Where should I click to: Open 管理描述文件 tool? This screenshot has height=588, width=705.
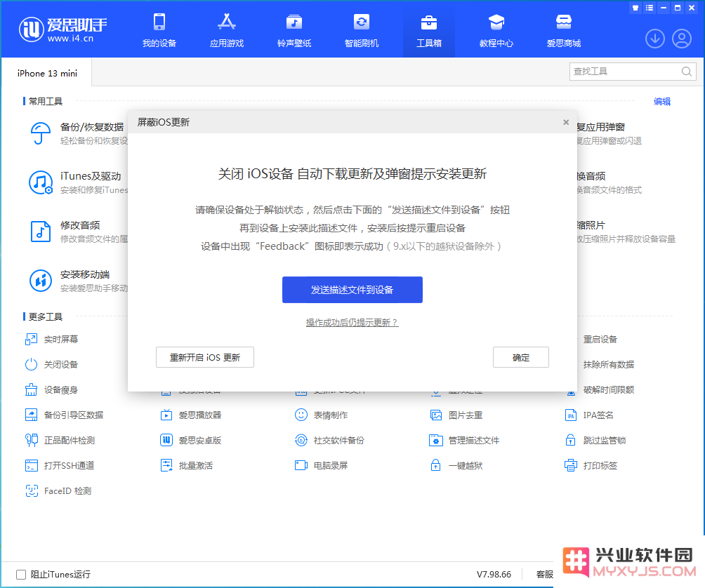(464, 440)
